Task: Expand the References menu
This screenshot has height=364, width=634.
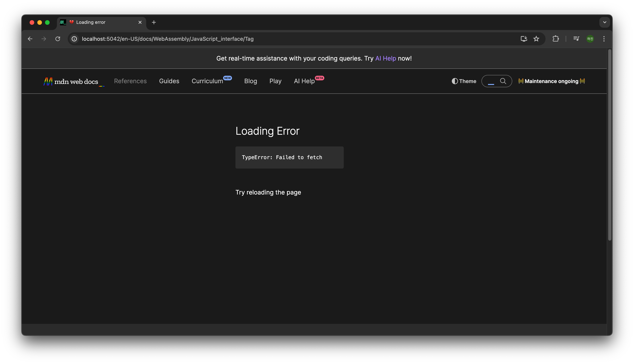Action: point(130,81)
